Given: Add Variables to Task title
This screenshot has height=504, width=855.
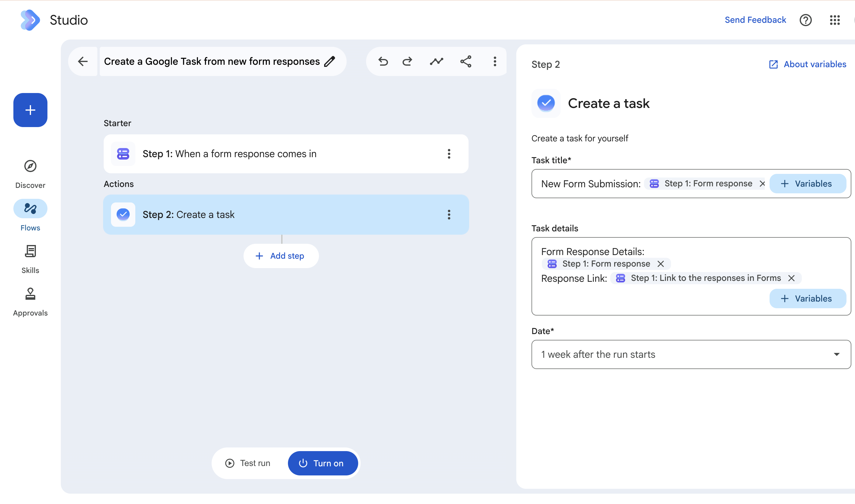Looking at the screenshot, I should click(808, 184).
